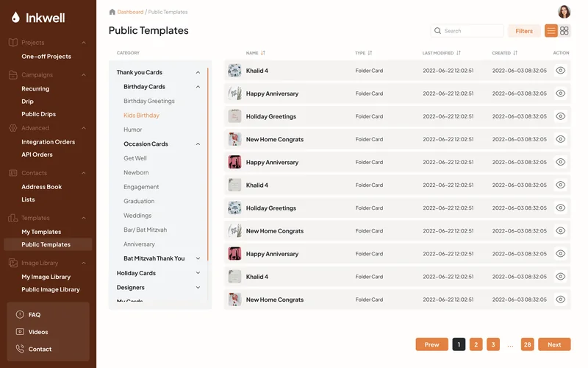Collapse the Templates sidebar section
The height and width of the screenshot is (368, 588).
click(84, 218)
